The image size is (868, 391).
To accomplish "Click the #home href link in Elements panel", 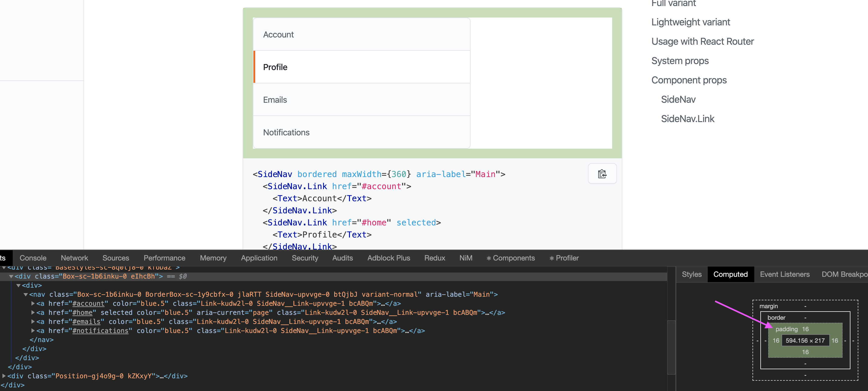I will [x=82, y=312].
